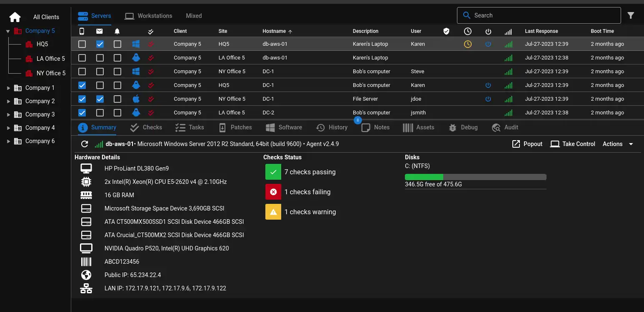
Task: Open the Patches tab
Action: tap(236, 127)
